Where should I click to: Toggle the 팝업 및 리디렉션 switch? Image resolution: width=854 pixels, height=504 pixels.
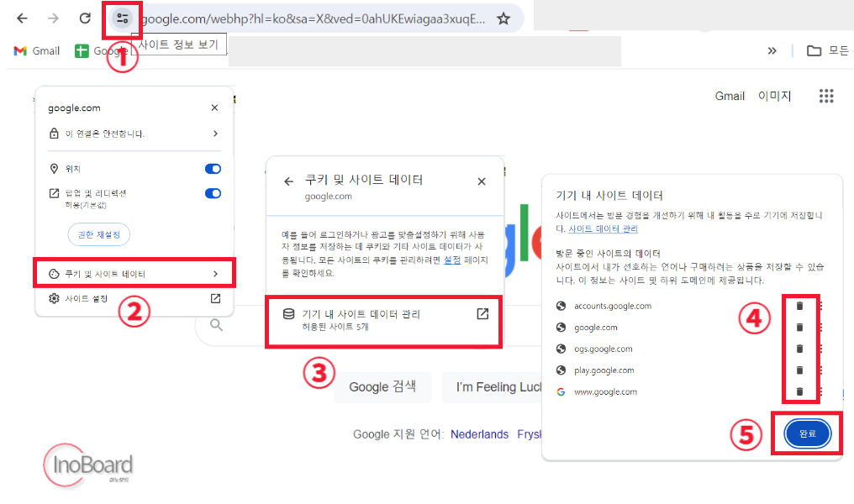click(213, 193)
